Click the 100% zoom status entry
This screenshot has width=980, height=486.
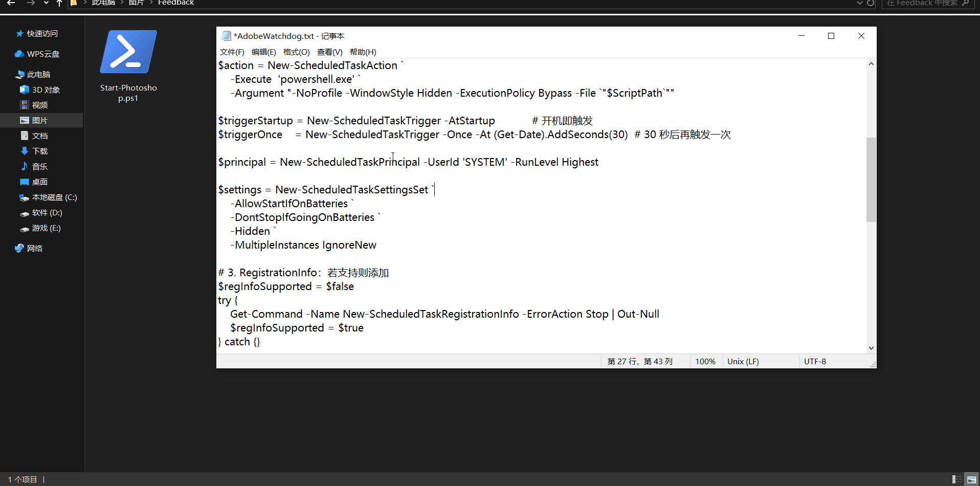(x=705, y=362)
